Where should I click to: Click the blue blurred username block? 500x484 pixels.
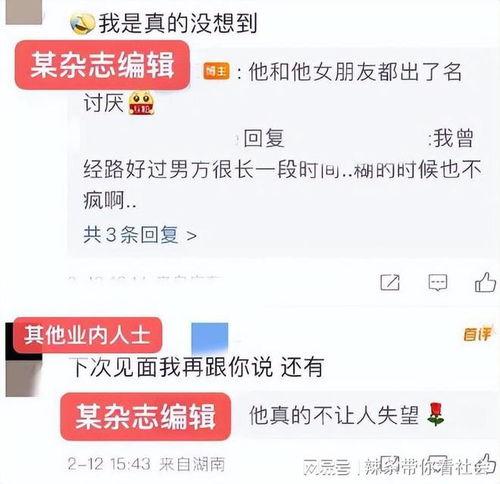210,338
